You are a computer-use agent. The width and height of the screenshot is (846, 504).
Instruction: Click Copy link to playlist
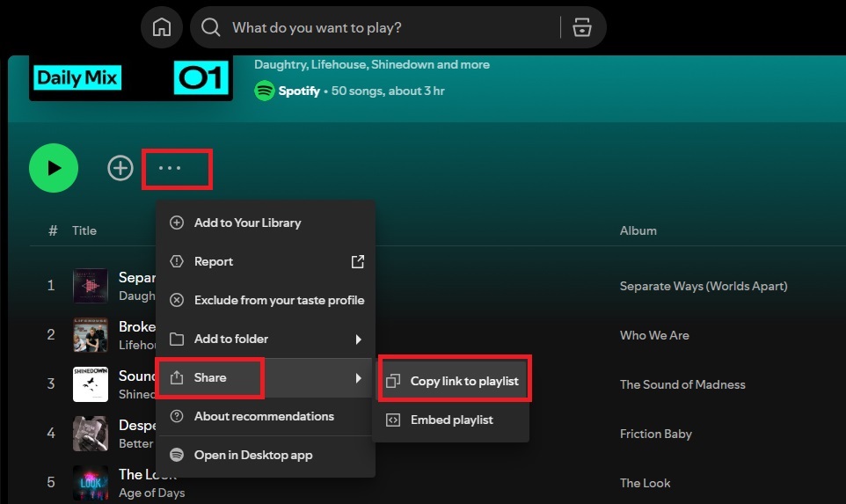[452, 381]
